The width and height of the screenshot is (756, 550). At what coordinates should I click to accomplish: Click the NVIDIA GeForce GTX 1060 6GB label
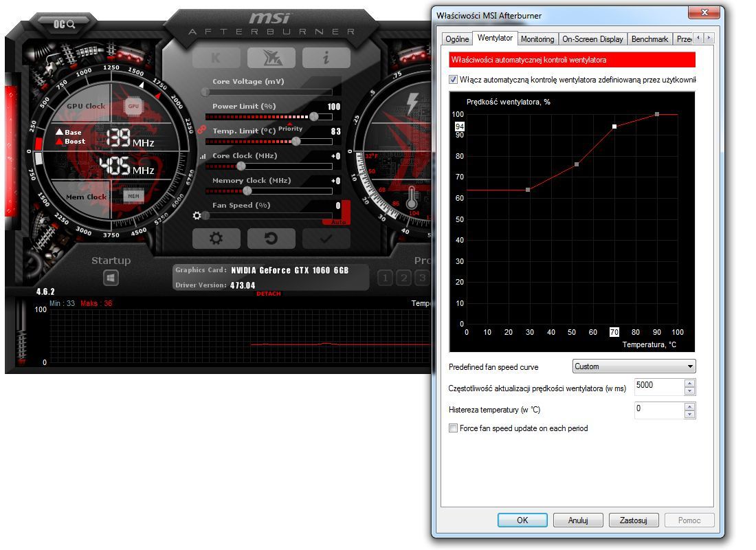pos(289,270)
